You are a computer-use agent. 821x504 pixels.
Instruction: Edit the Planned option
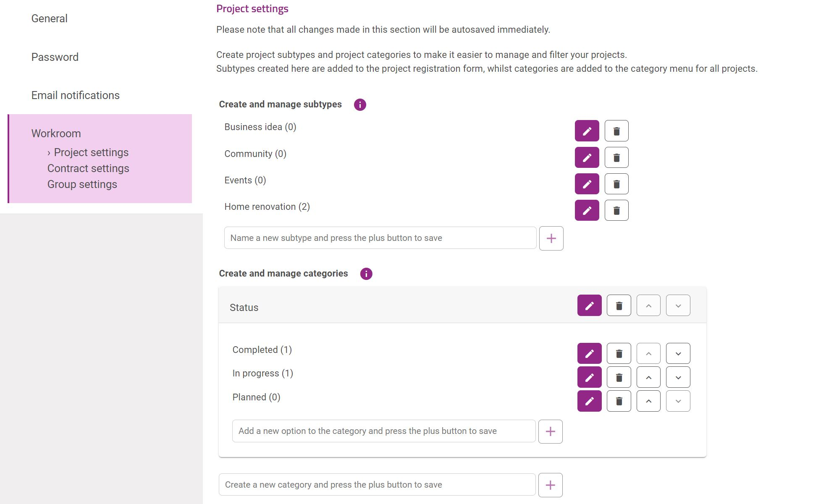[589, 401]
